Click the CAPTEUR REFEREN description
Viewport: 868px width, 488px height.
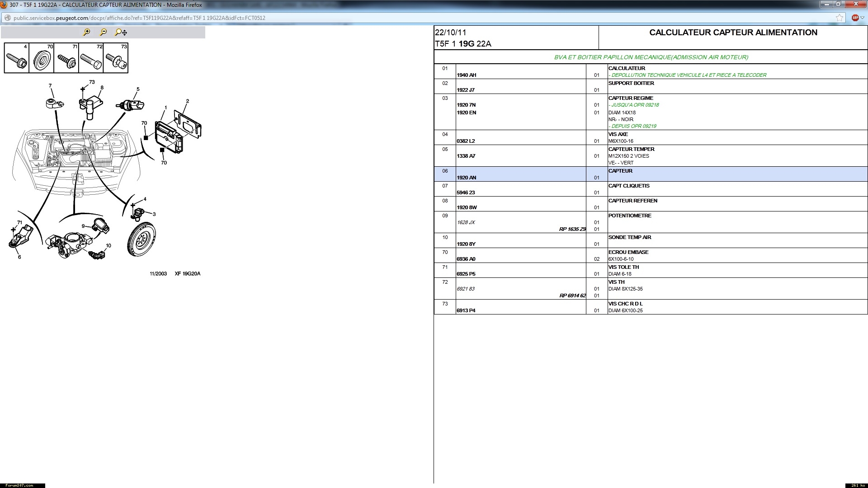tap(633, 201)
